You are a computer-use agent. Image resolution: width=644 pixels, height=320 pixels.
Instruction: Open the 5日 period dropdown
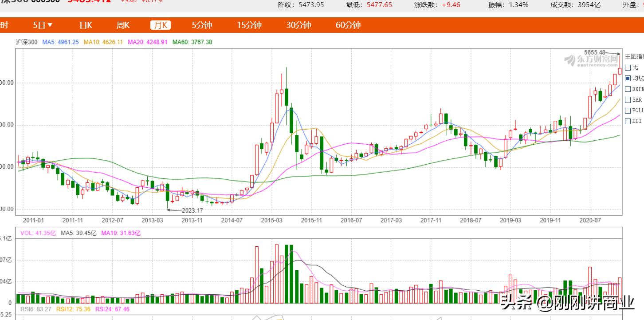point(43,25)
